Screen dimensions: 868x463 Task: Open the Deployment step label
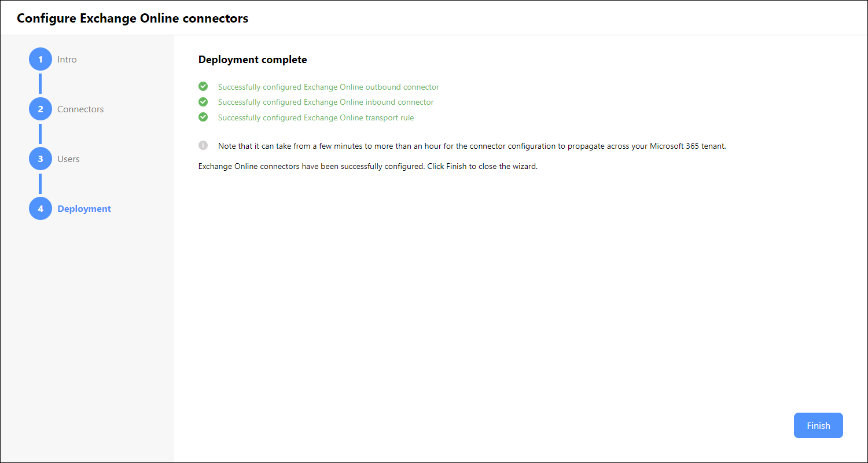[84, 208]
